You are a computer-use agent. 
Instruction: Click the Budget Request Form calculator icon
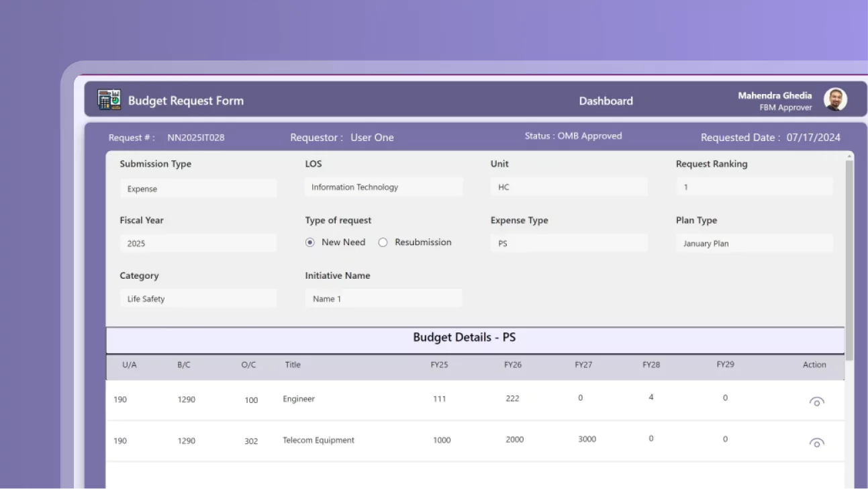click(109, 100)
